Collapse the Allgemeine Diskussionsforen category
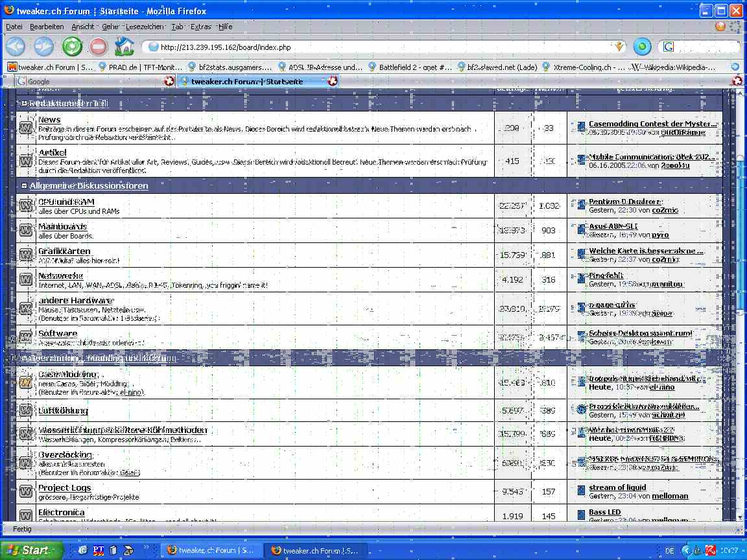Viewport: 747px width, 560px height. 24,186
